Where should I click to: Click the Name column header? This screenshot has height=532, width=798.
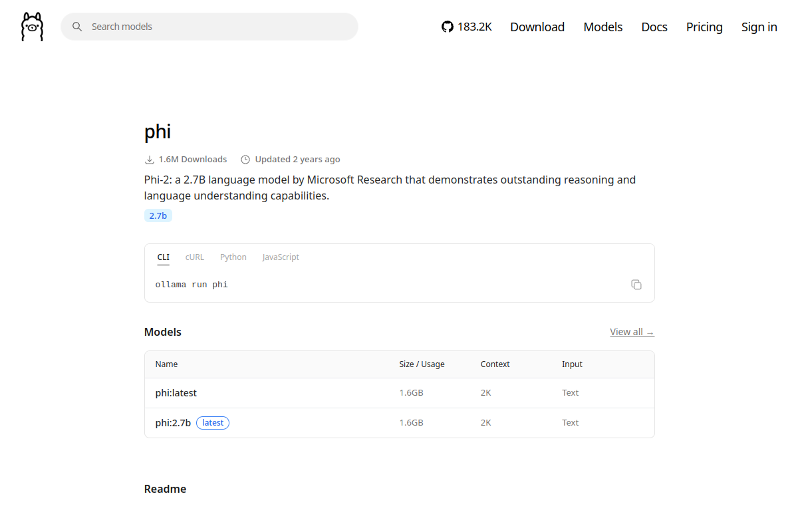point(167,364)
